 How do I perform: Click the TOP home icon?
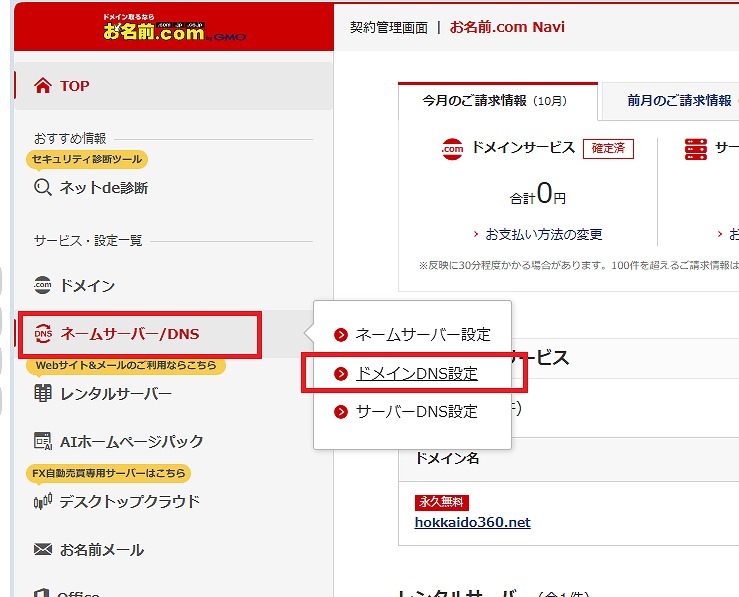pyautogui.click(x=43, y=86)
